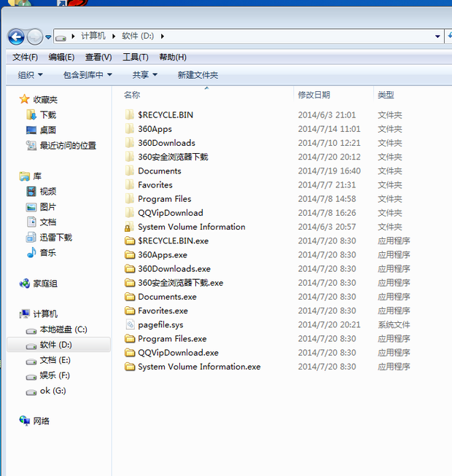Screen dimensions: 452x476
Task: Select 软件 (D:) drive in sidebar
Action: click(x=56, y=345)
